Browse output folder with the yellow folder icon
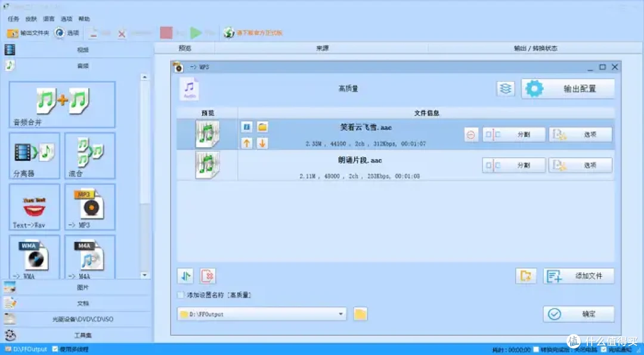The width and height of the screenshot is (644, 355). click(360, 314)
